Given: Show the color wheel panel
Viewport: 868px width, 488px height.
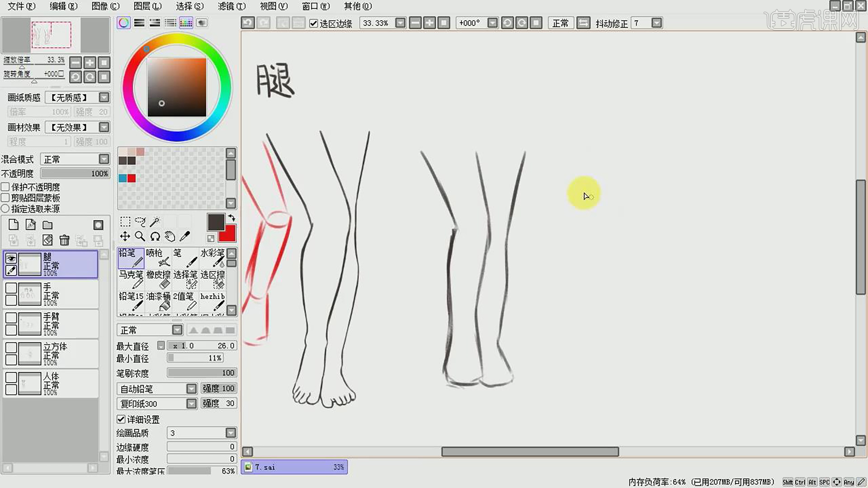Looking at the screenshot, I should coord(123,23).
